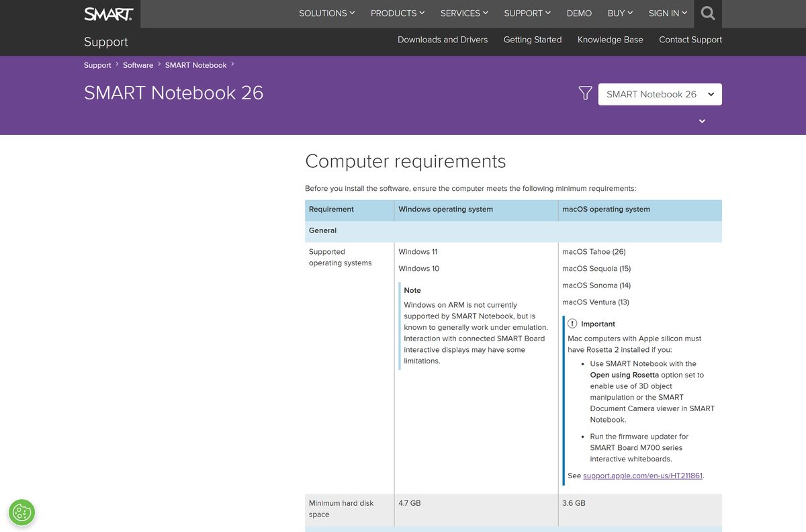806x532 pixels.
Task: Click the macOS Ventura (13) entry
Action: tap(596, 302)
